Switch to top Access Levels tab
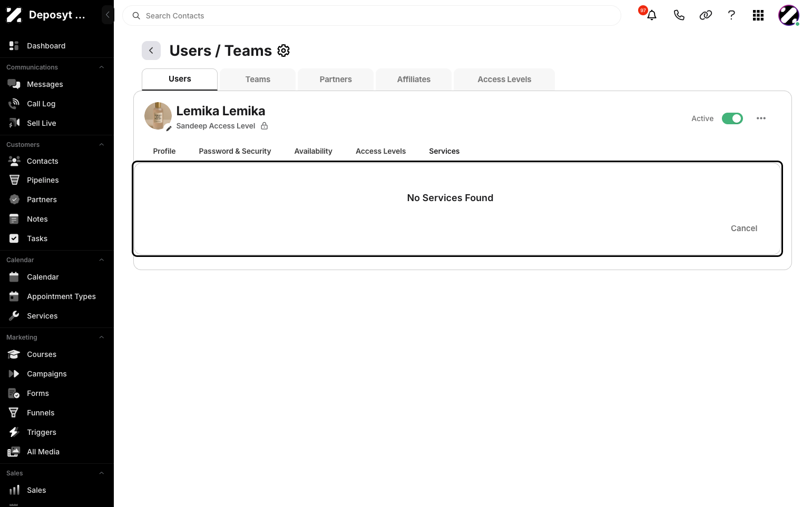 coord(504,79)
